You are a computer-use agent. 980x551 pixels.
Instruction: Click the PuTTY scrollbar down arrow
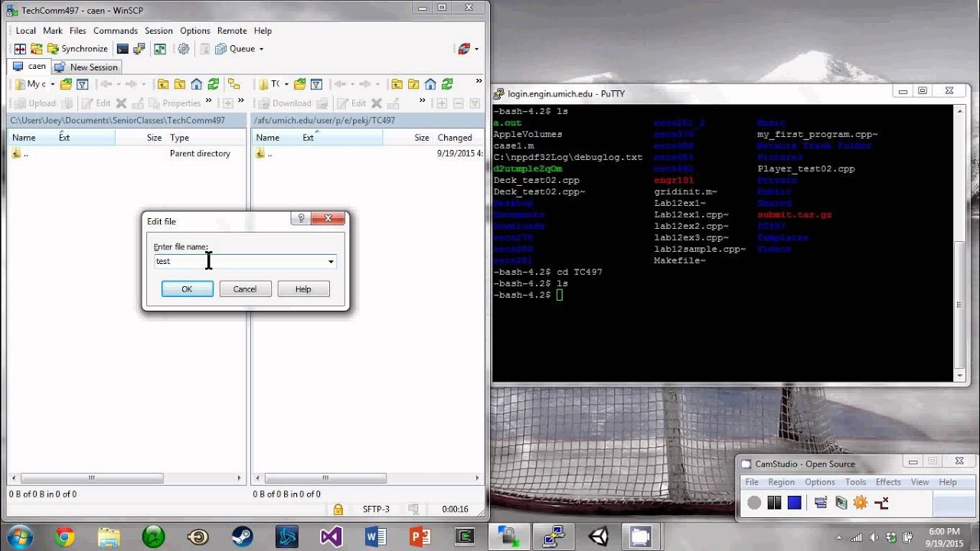pos(960,376)
